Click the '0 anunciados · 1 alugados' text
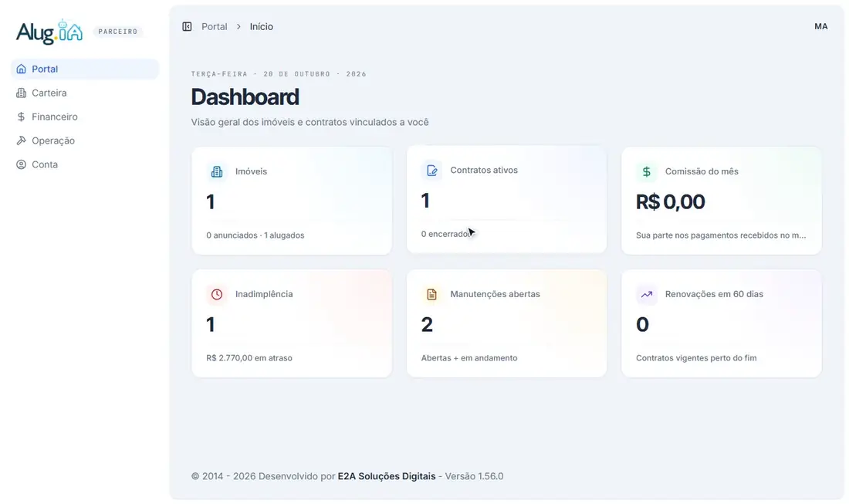849x504 pixels. point(255,235)
